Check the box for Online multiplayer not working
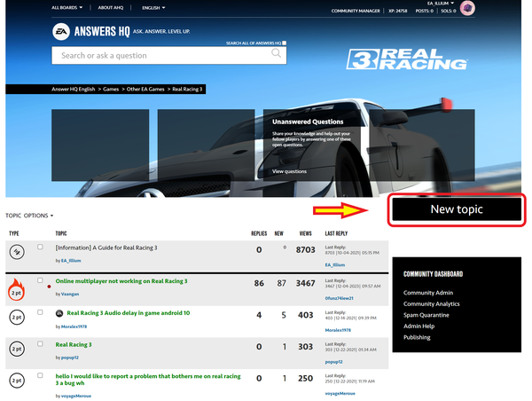 (x=40, y=280)
